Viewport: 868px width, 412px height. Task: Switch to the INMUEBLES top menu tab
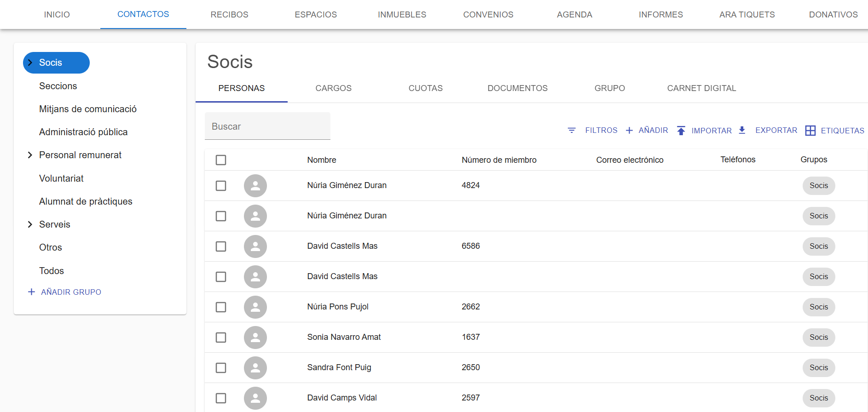(x=402, y=15)
